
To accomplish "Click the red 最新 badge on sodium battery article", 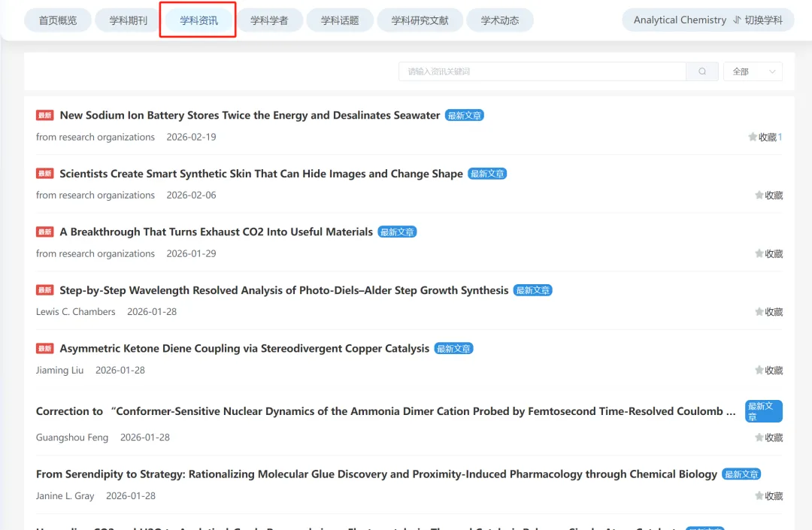I will (45, 116).
